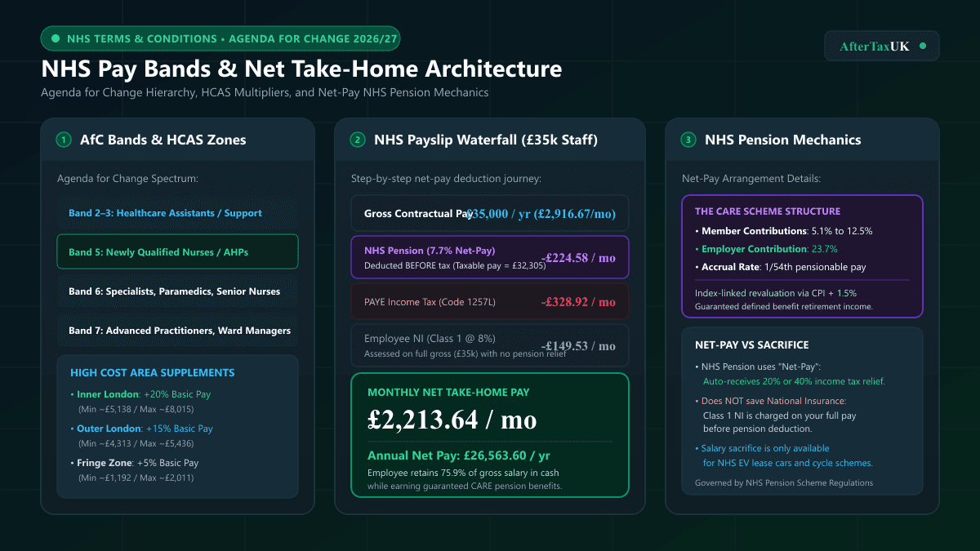
Task: Select the 'Net-Pay Arrangement Details:' caption
Action: click(752, 179)
